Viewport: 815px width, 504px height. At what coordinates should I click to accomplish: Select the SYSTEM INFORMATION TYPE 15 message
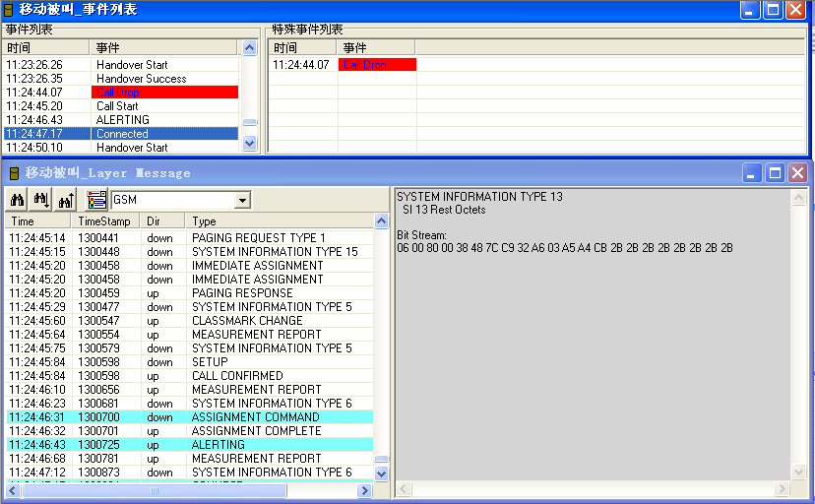(190, 252)
